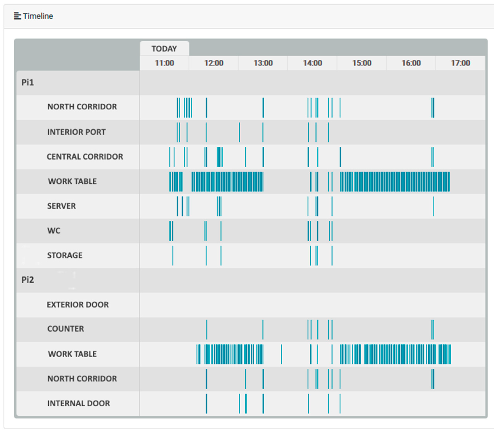Click the 17:00 time header
Screen dimensions: 504x435
[460, 63]
